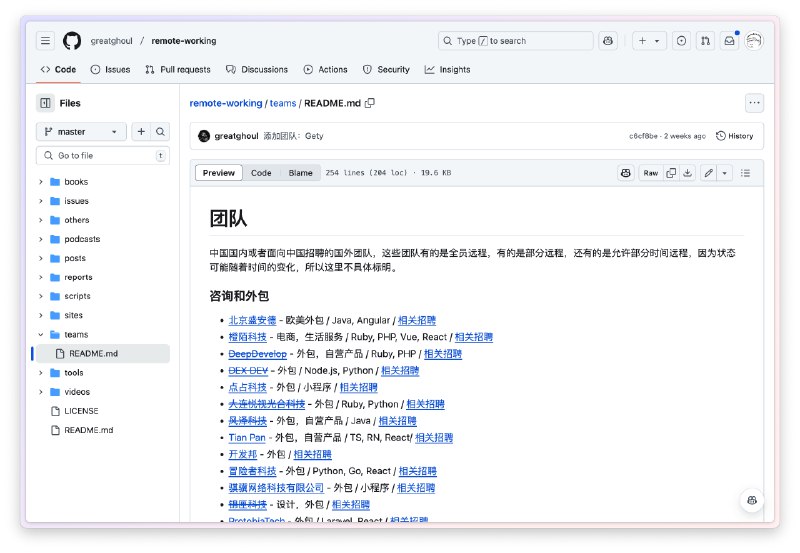800x553 pixels.
Task: Edit this file pencil icon
Action: click(x=709, y=173)
